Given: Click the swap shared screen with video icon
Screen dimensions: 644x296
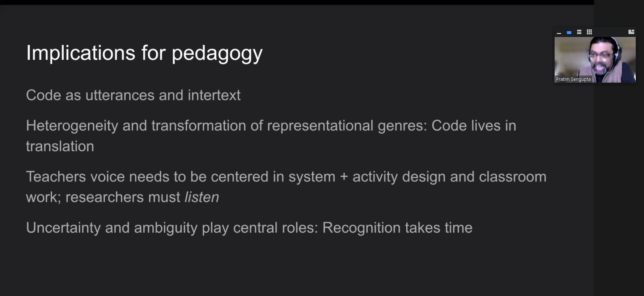Looking at the screenshot, I should pyautogui.click(x=631, y=32).
